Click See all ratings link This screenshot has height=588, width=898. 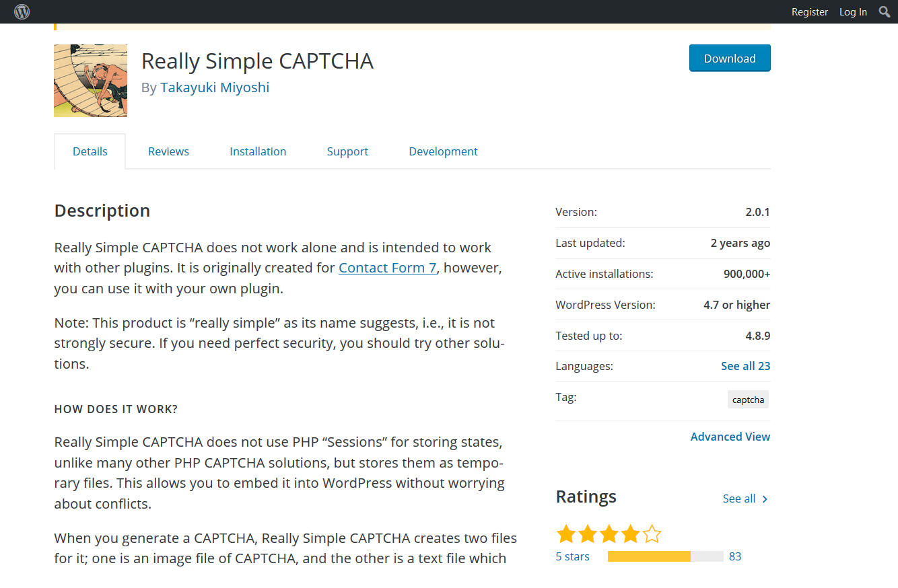745,499
